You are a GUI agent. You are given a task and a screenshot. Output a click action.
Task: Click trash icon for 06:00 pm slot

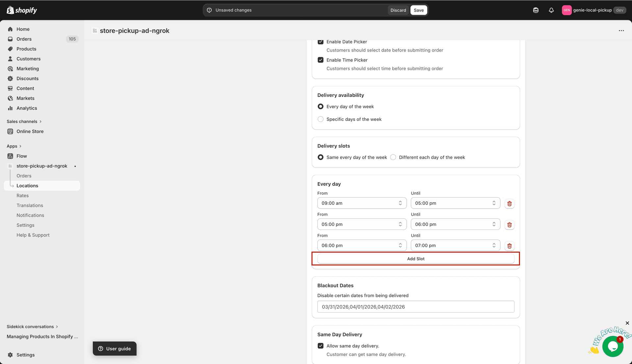[x=509, y=246]
